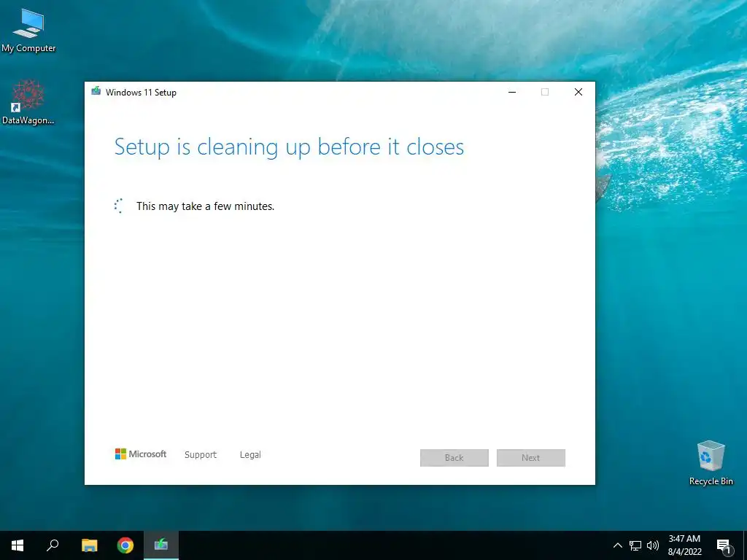747x560 pixels.
Task: Open the notification action center
Action: click(x=724, y=546)
